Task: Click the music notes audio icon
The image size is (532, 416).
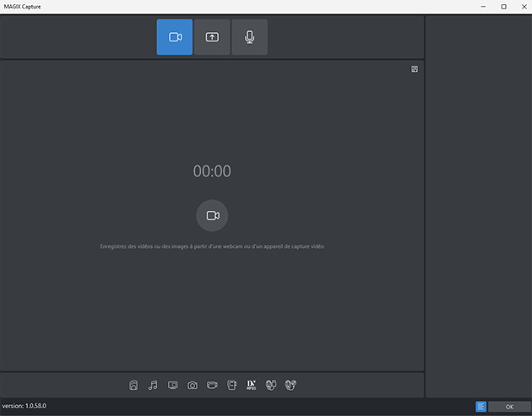Action: pos(153,385)
